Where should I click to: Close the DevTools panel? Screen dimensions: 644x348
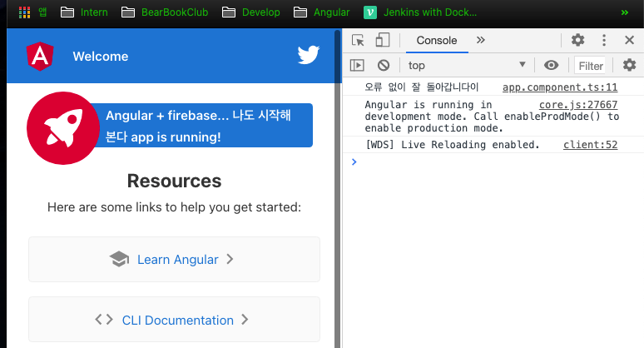[629, 40]
